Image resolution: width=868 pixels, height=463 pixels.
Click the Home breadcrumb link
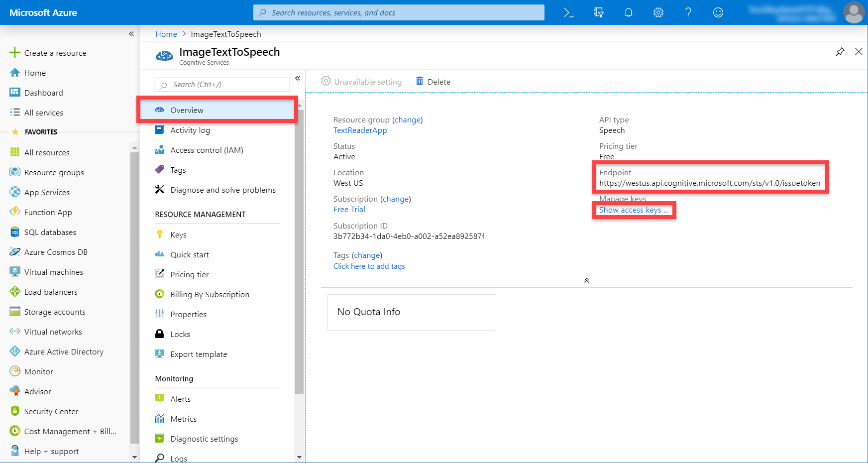tap(166, 34)
